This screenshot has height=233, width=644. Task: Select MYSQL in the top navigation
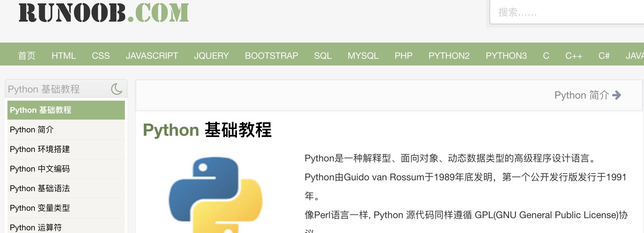pyautogui.click(x=363, y=56)
